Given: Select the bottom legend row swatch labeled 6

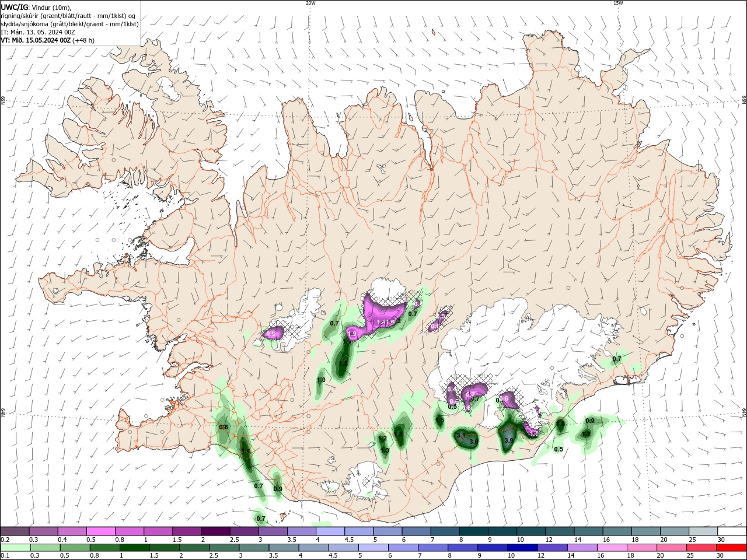Looking at the screenshot, I should (373, 548).
